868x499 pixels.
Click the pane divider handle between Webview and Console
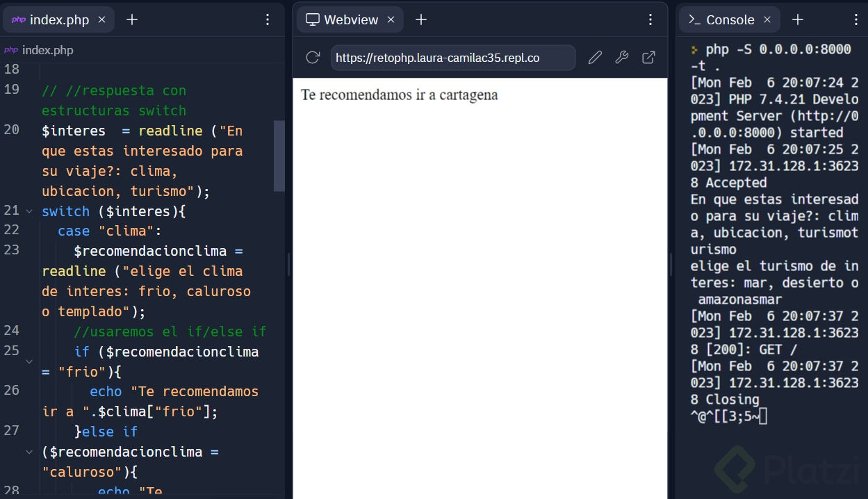point(671,264)
